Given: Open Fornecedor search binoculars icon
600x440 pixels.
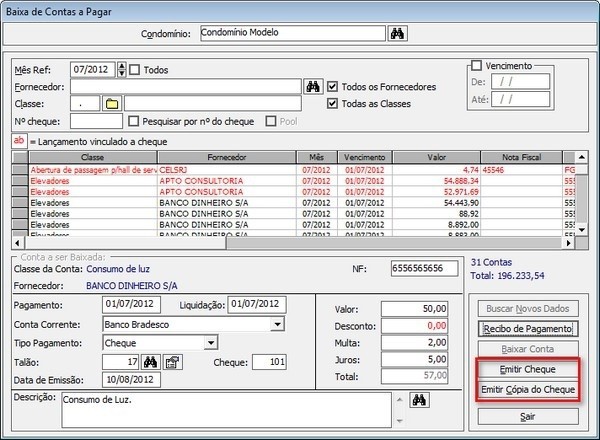Looking at the screenshot, I should (x=313, y=86).
